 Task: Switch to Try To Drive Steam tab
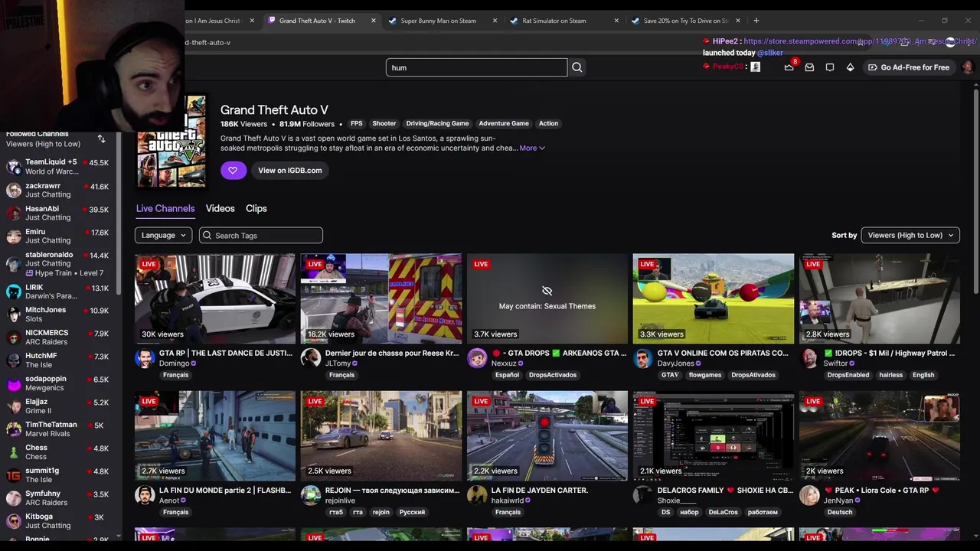tap(686, 21)
